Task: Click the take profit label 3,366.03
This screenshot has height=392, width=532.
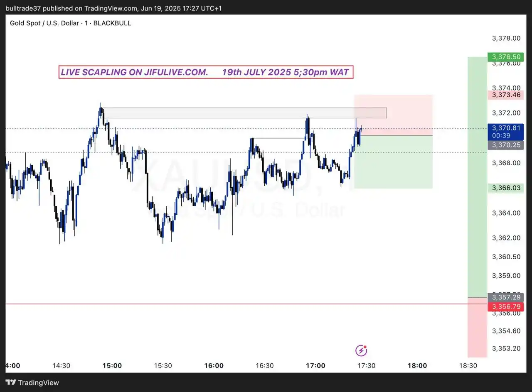Action: coord(506,188)
